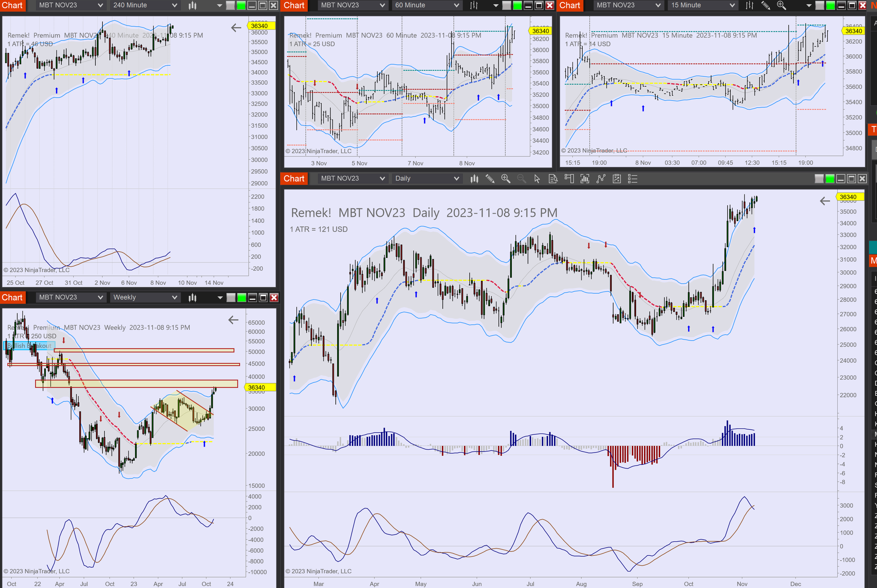
Task: Open Properties list icon on Daily chart
Action: coord(632,179)
